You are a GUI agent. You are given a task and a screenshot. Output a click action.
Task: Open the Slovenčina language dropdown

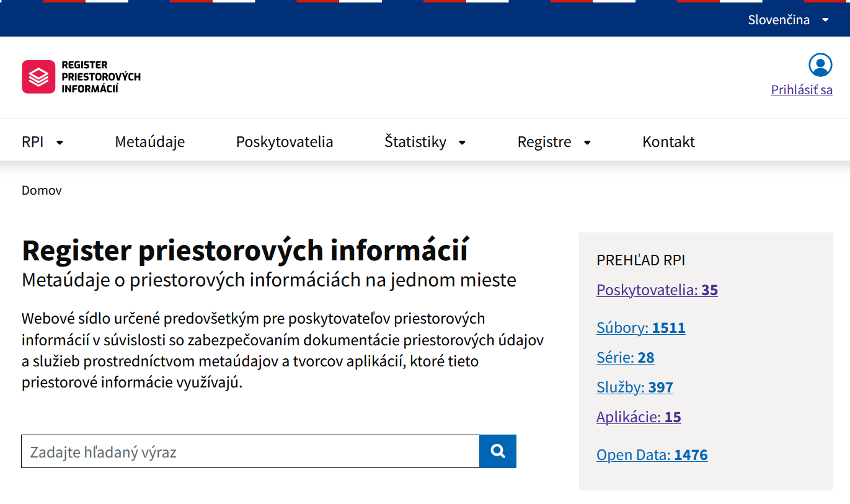(787, 20)
